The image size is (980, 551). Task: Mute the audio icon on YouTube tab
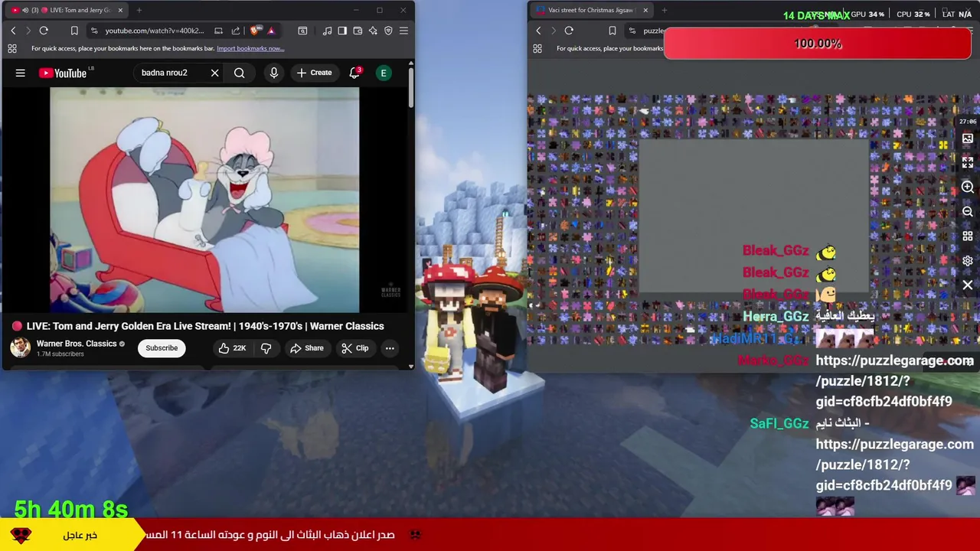click(x=25, y=10)
